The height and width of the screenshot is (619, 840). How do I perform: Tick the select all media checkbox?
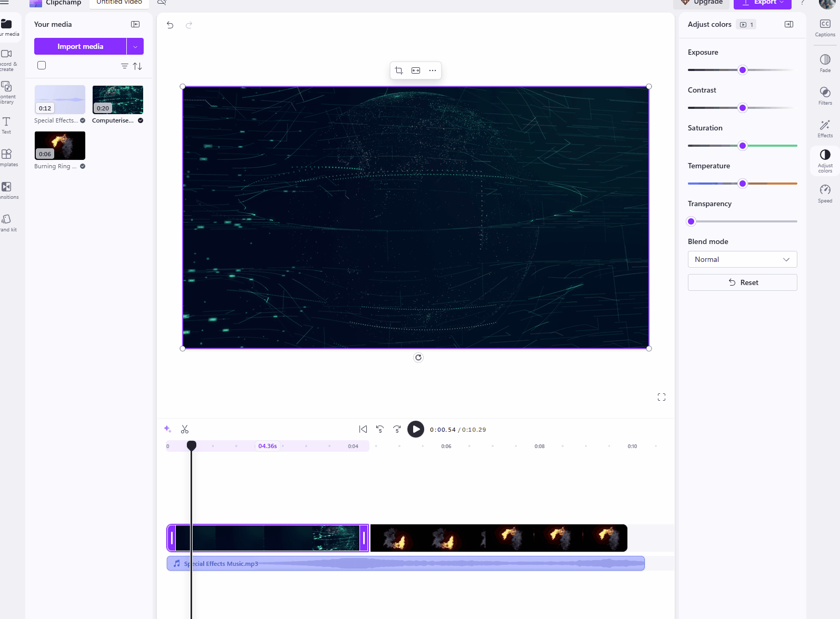point(42,66)
